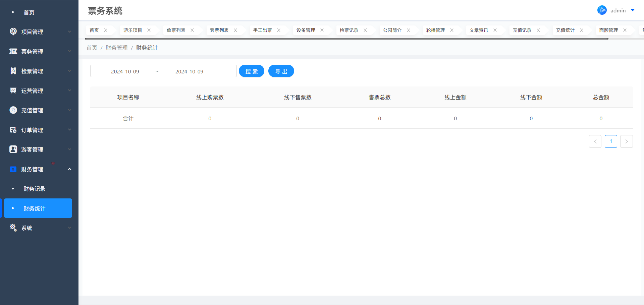Close the 轮播管理 tab
The height and width of the screenshot is (305, 644).
pyautogui.click(x=452, y=30)
